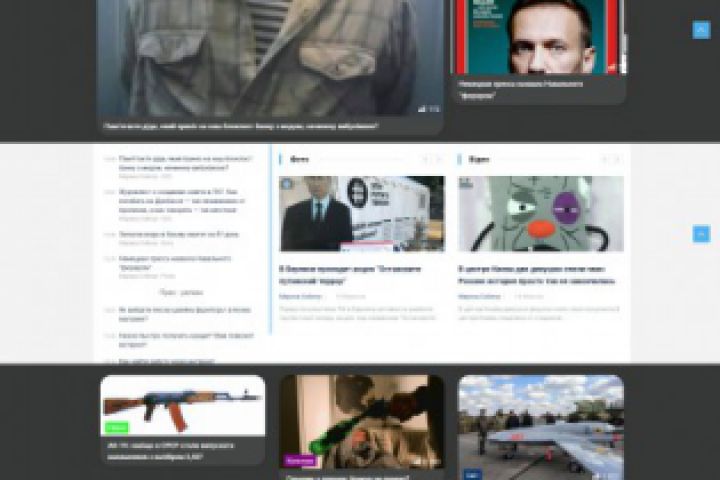Click the blue square button beside the video section
Viewport: 720px width, 480px height.
coord(701,234)
